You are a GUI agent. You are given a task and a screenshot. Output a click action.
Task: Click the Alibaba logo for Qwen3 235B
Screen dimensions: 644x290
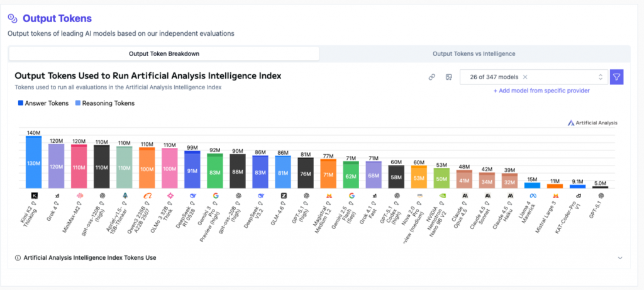coord(147,196)
